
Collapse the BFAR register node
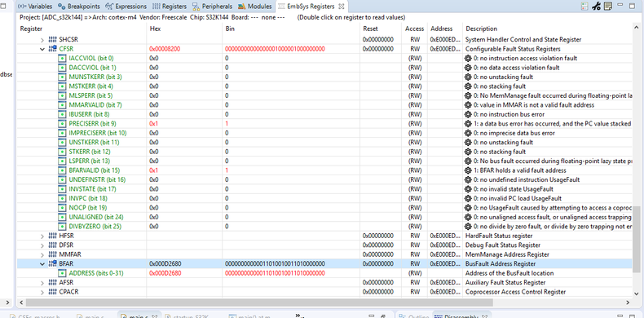tap(42, 263)
